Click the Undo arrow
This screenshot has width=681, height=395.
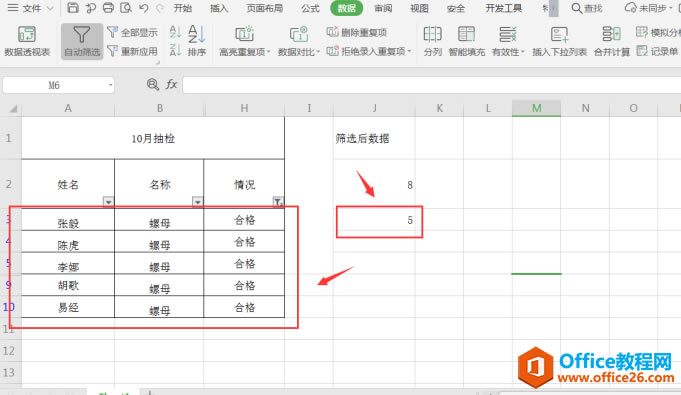click(144, 8)
